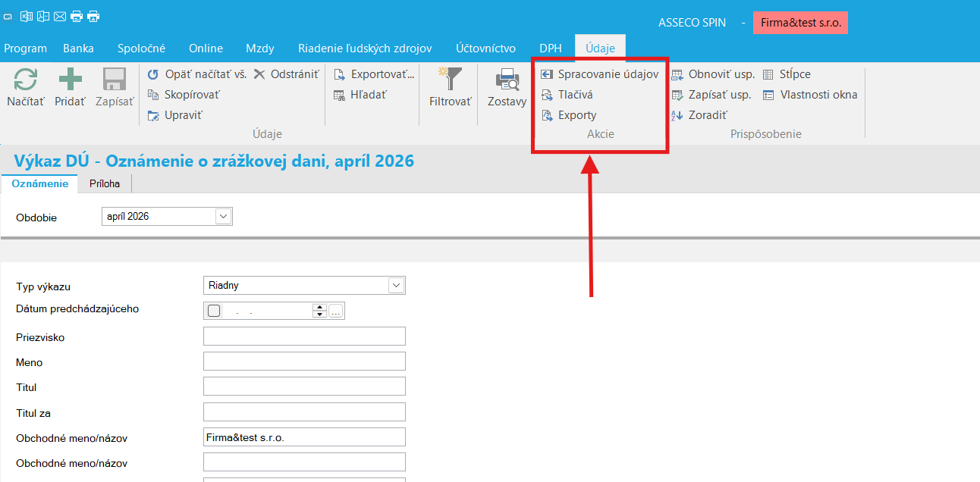Click the Excel export icon in title bar

tap(27, 16)
